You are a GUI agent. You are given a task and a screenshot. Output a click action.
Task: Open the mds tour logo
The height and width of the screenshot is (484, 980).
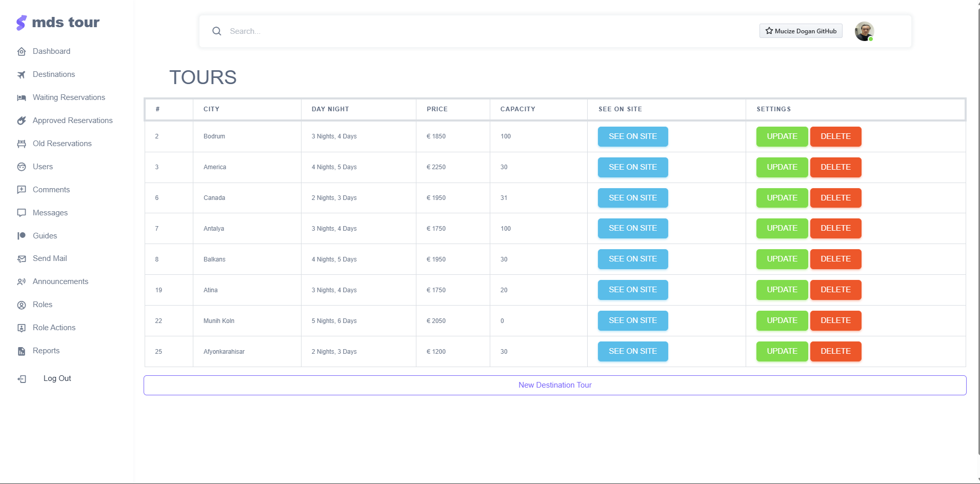click(58, 23)
